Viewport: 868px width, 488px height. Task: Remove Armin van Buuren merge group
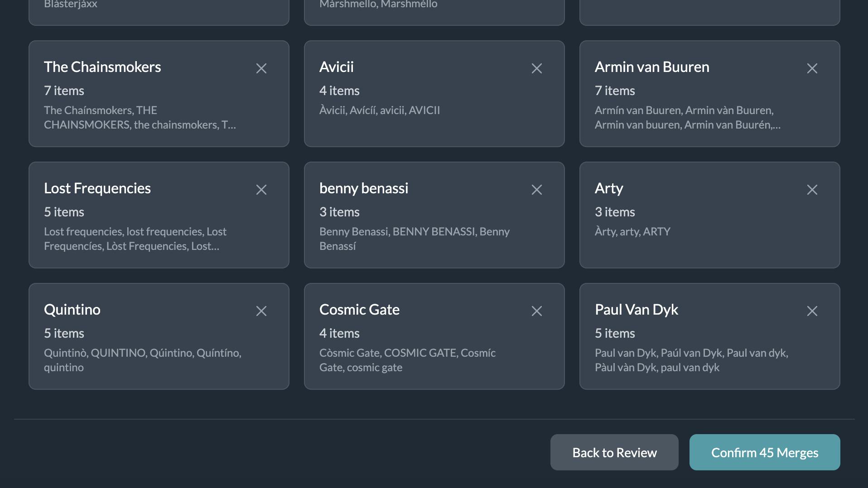coord(812,68)
